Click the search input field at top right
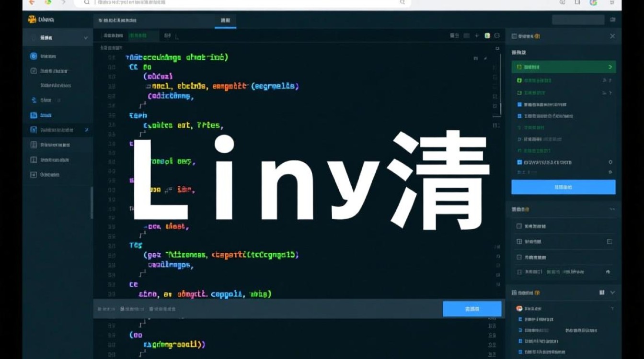 tap(578, 20)
